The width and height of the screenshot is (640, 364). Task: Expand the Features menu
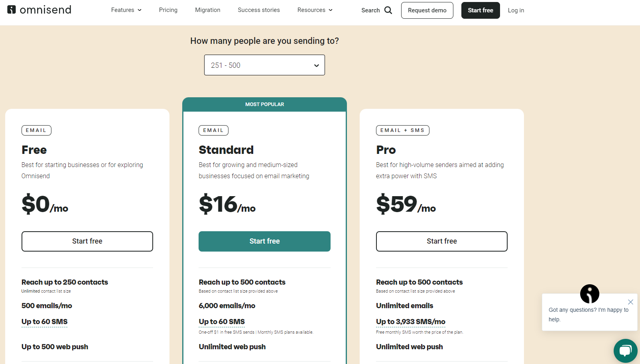click(x=126, y=10)
